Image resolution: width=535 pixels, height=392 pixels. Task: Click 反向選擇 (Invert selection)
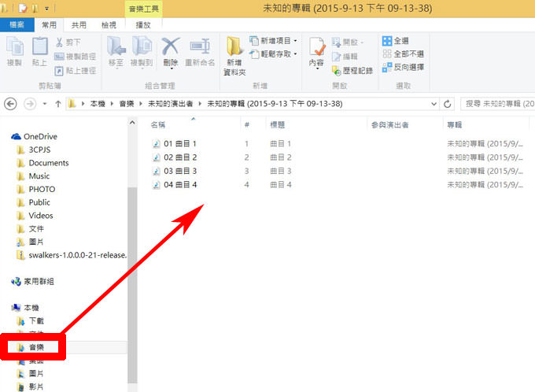click(405, 67)
